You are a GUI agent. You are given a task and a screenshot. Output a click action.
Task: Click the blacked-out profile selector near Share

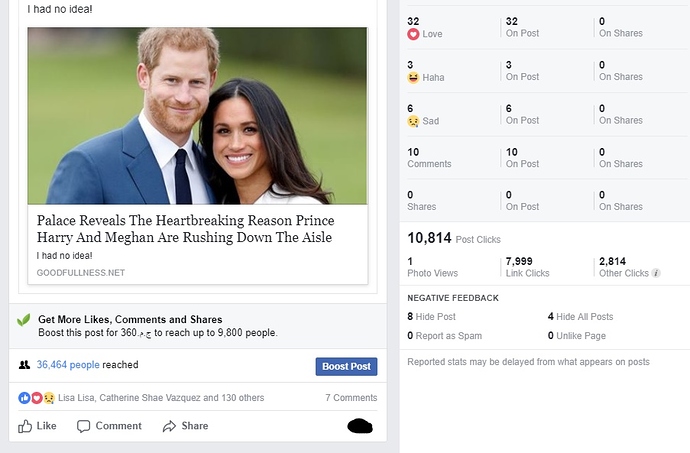360,426
